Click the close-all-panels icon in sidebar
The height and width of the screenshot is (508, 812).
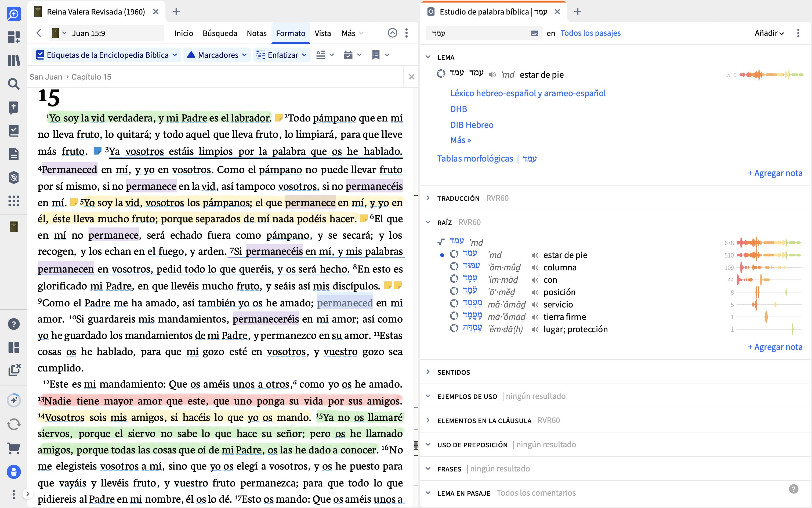14,370
